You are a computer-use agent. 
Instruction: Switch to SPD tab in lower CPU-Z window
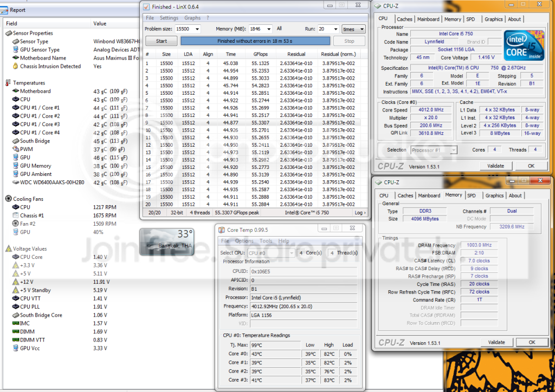tap(472, 195)
